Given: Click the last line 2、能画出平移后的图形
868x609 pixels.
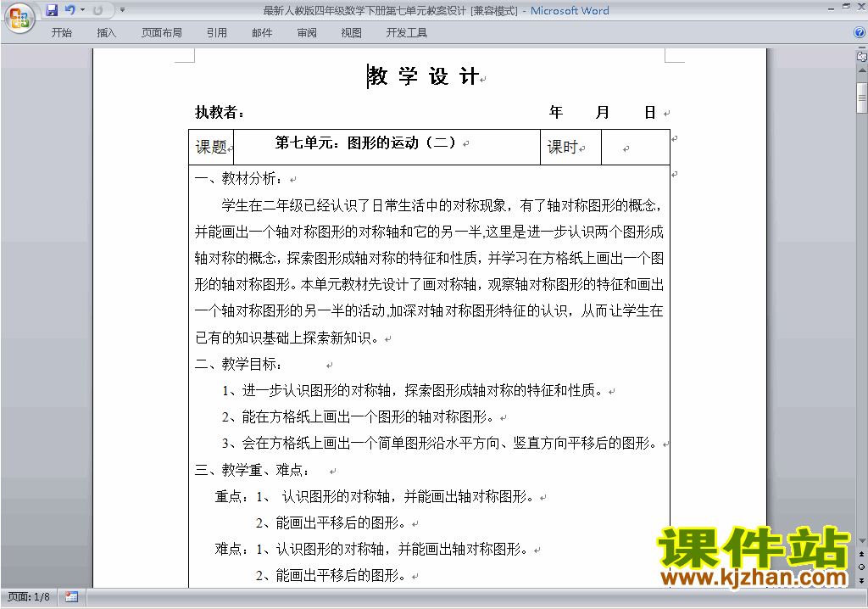Looking at the screenshot, I should (x=331, y=576).
